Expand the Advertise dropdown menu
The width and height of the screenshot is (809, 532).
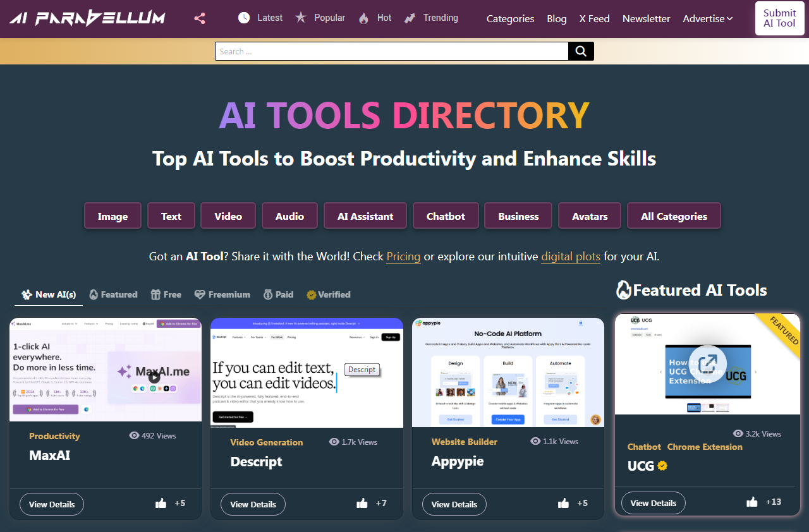click(707, 18)
